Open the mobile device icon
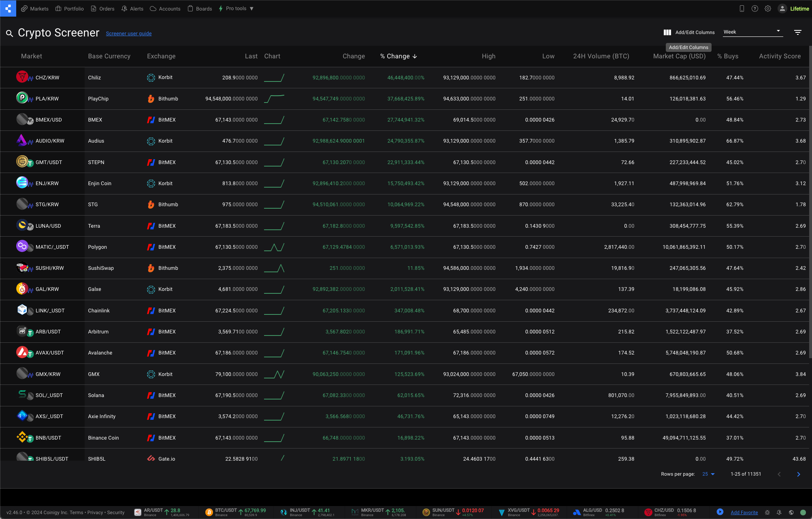 742,9
